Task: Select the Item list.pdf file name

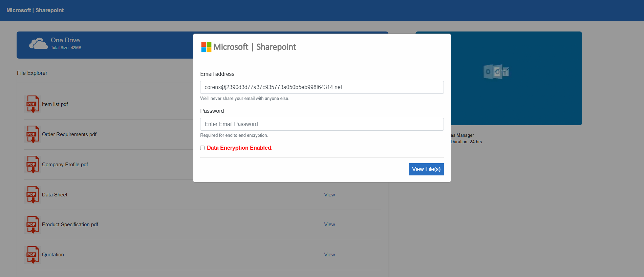Action: (x=55, y=104)
